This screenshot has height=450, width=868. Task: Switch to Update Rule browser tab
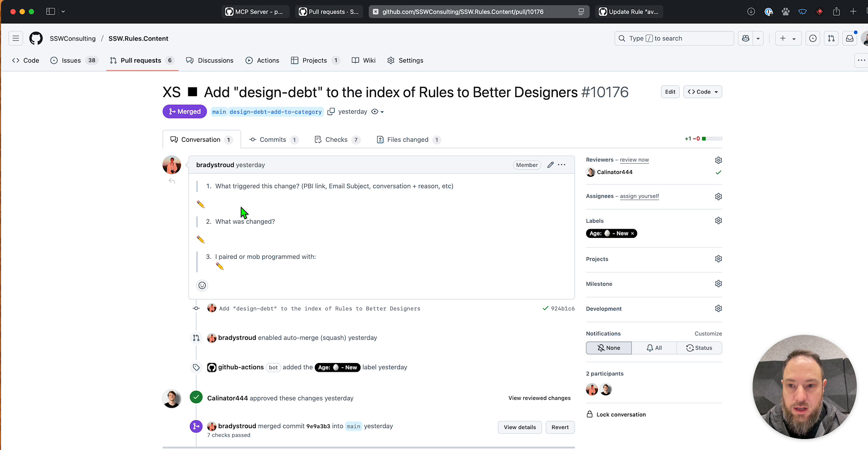pos(629,12)
